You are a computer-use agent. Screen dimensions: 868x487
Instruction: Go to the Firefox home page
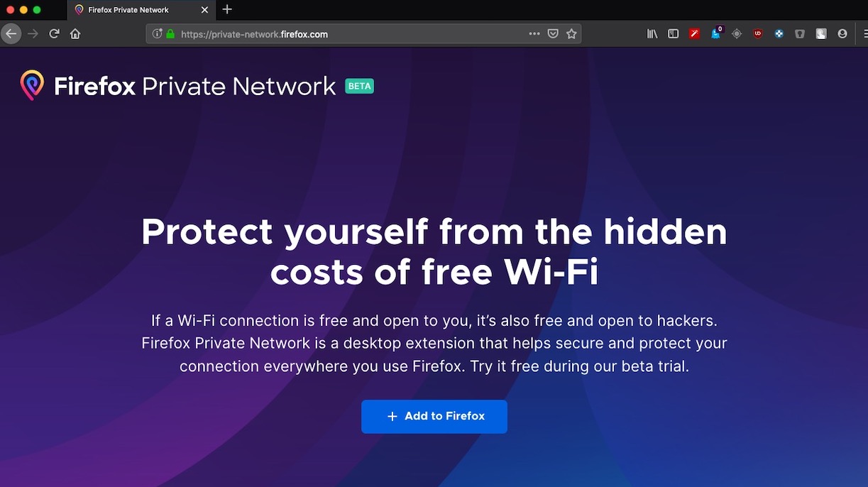pyautogui.click(x=75, y=34)
